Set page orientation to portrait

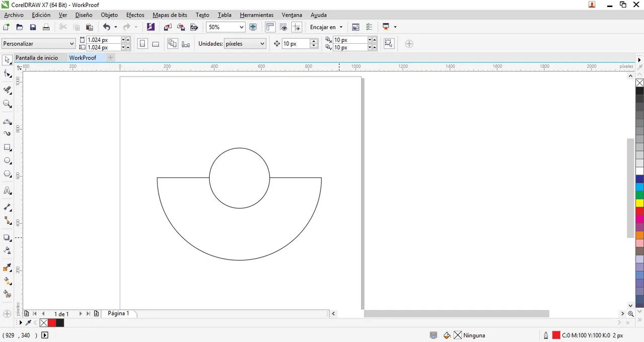[142, 44]
